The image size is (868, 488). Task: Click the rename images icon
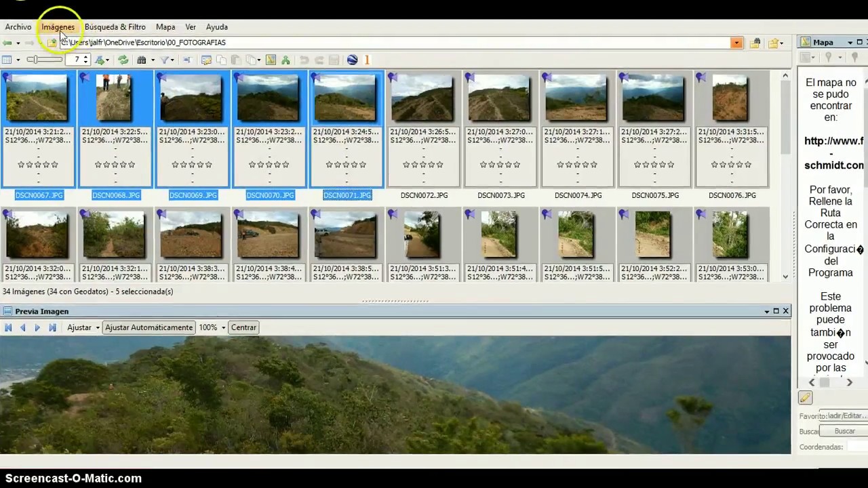coord(187,60)
